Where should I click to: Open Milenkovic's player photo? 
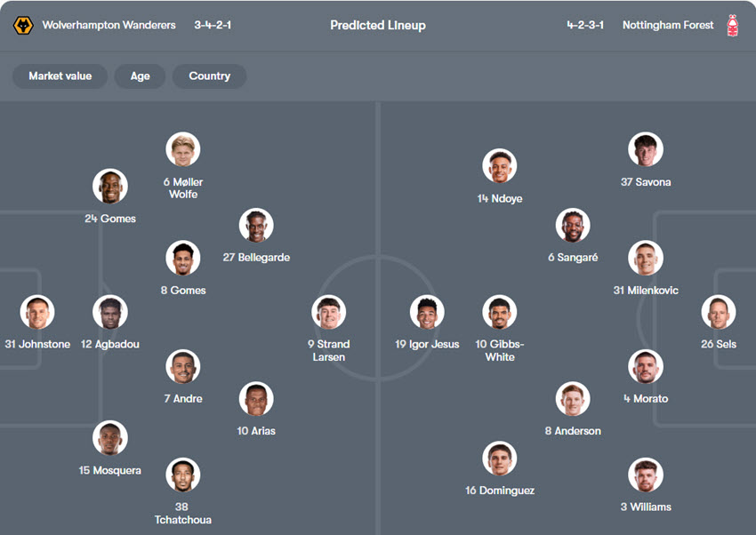click(646, 259)
